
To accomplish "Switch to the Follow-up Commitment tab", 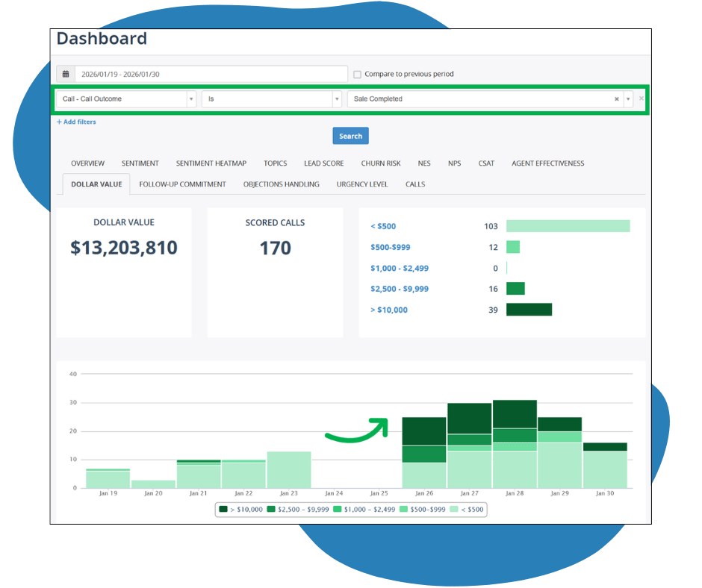I will pos(182,184).
